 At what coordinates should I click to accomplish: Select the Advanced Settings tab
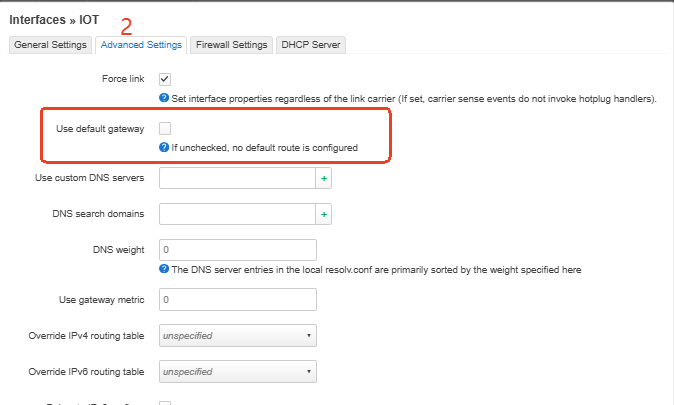click(x=141, y=45)
